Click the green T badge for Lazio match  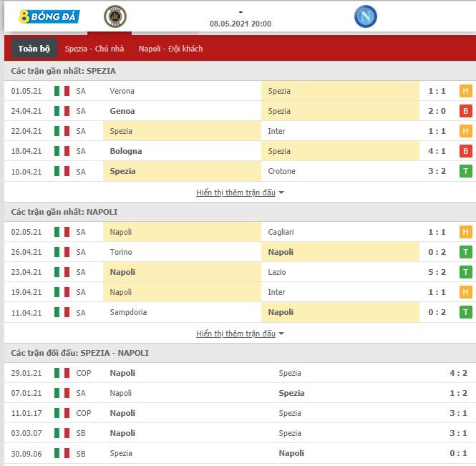tap(466, 272)
